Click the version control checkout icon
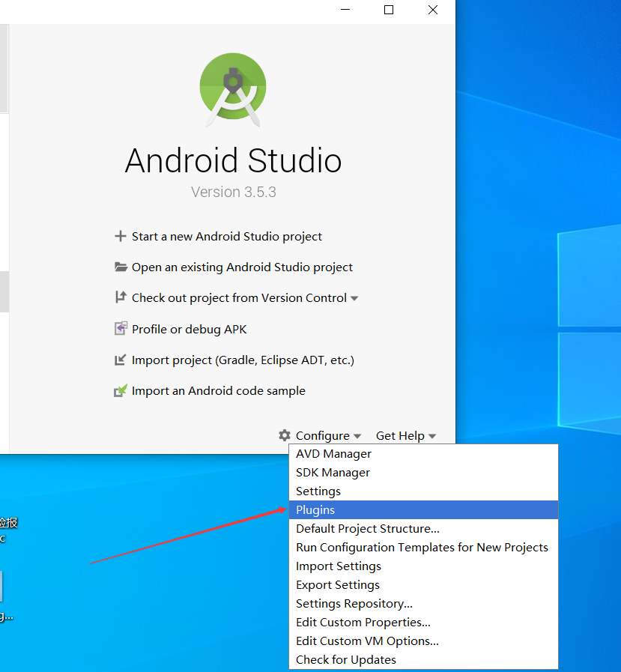 pyautogui.click(x=121, y=297)
